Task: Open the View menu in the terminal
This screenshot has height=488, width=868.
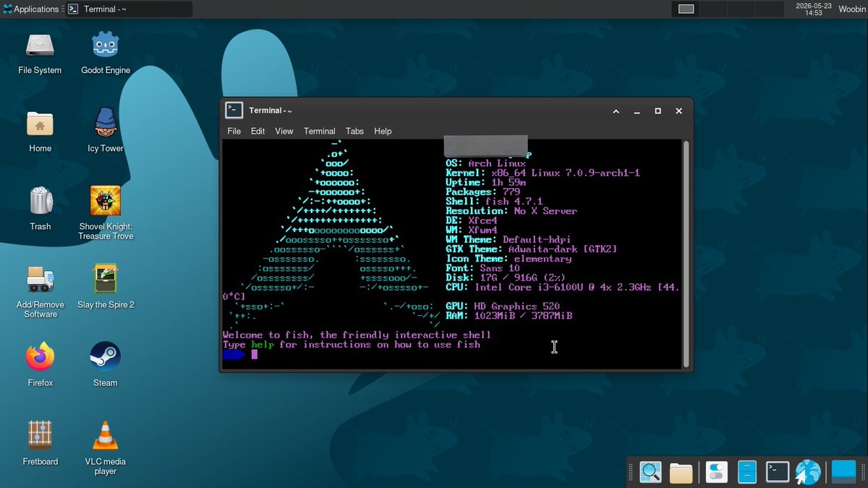Action: click(284, 131)
